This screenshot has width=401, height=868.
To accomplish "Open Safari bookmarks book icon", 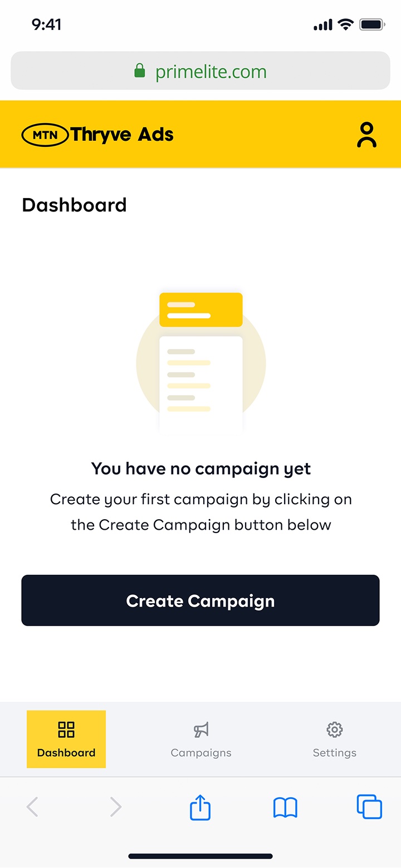I will pyautogui.click(x=285, y=807).
